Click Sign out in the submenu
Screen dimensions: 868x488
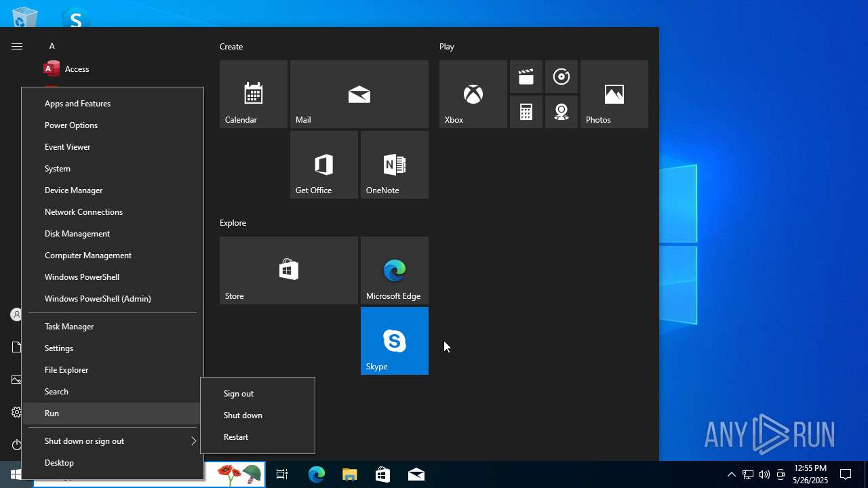(x=258, y=394)
